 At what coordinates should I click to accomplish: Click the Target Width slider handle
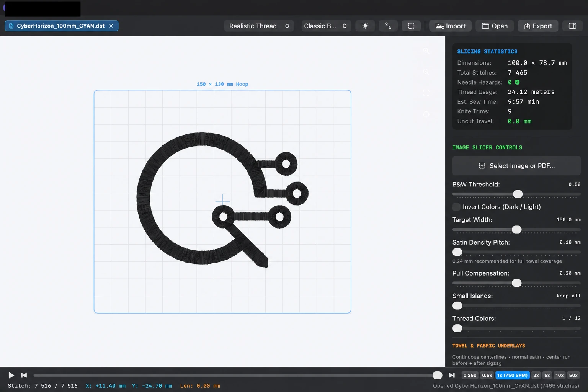(x=517, y=229)
